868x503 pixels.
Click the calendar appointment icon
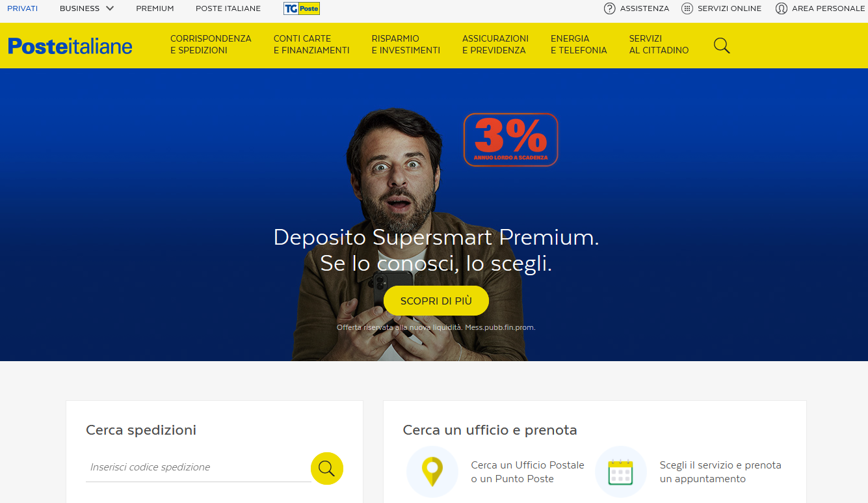620,472
